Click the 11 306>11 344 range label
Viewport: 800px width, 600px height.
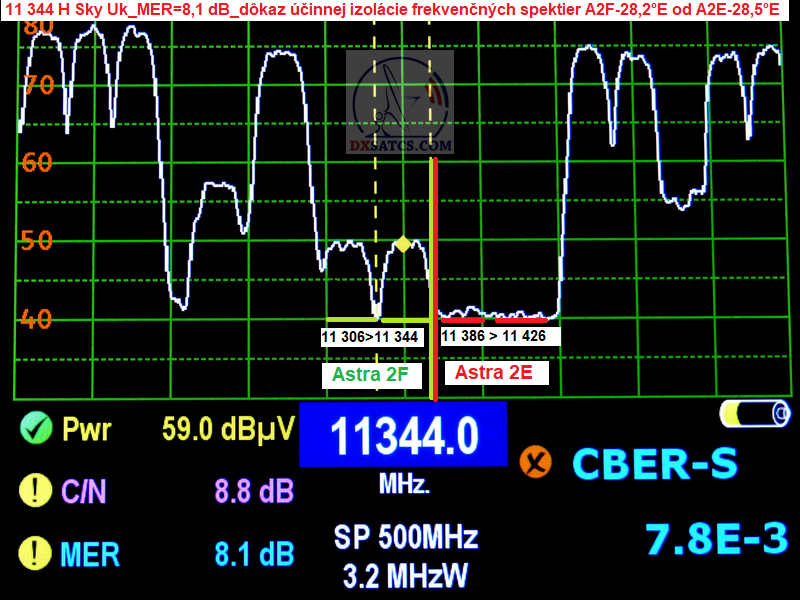[x=370, y=337]
